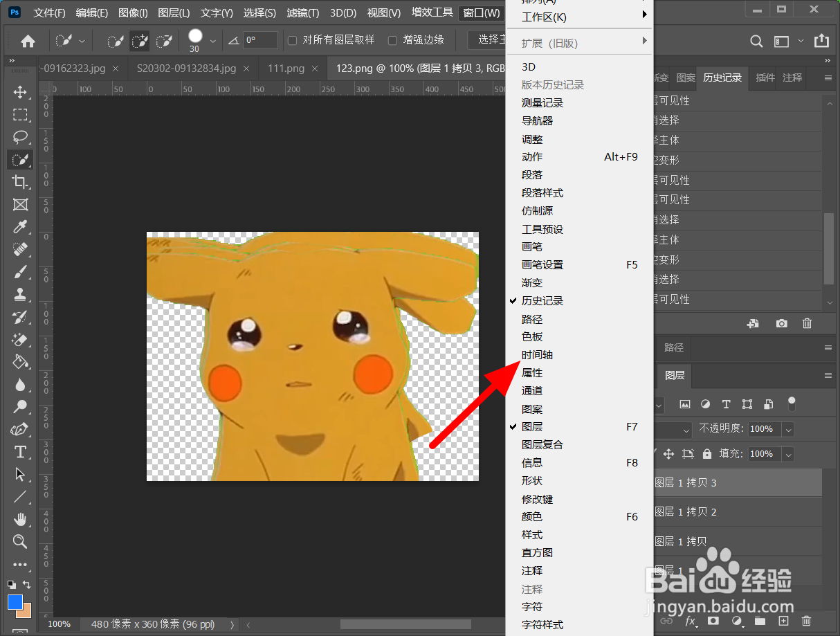The image size is (840, 636).
Task: Expand the collapsed toolbox double arrows
Action: pyautogui.click(x=12, y=61)
